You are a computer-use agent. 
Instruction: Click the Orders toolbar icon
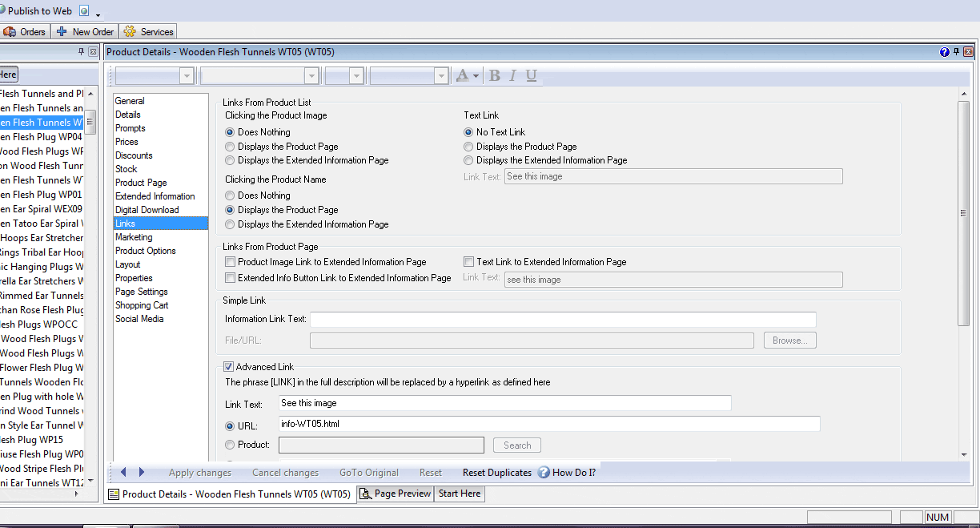(10, 32)
